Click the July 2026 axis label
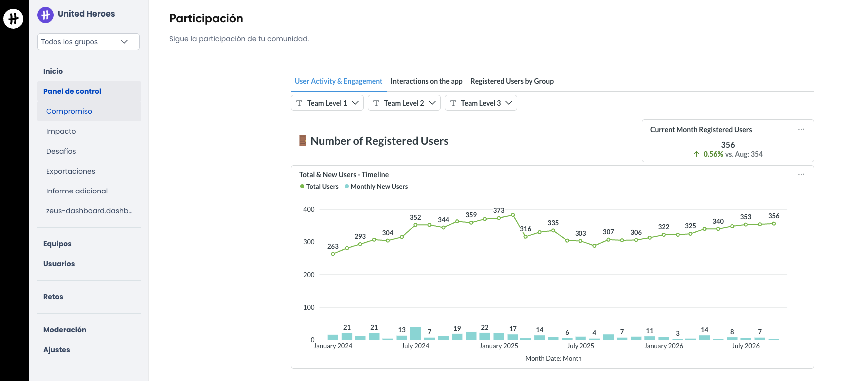The width and height of the screenshot is (868, 381). (x=746, y=346)
